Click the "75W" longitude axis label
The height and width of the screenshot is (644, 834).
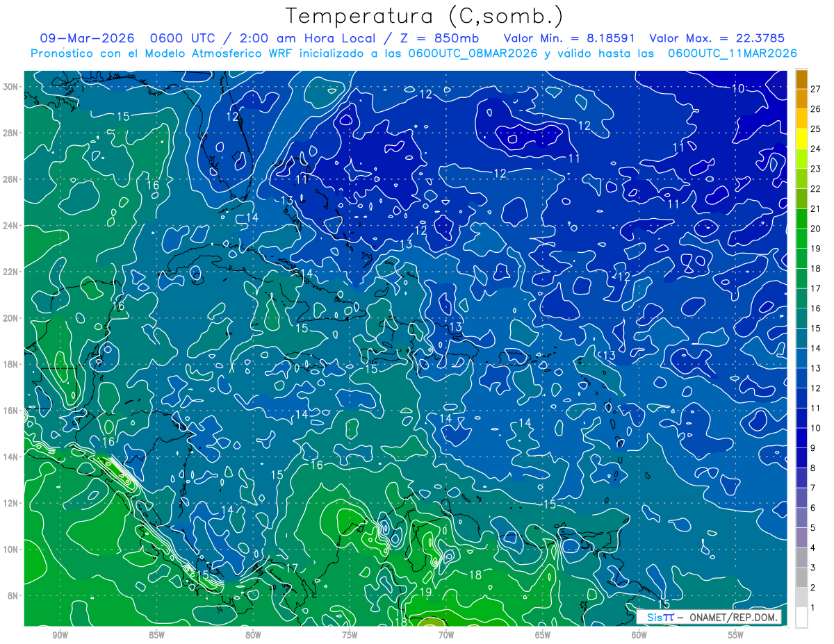tap(350, 634)
